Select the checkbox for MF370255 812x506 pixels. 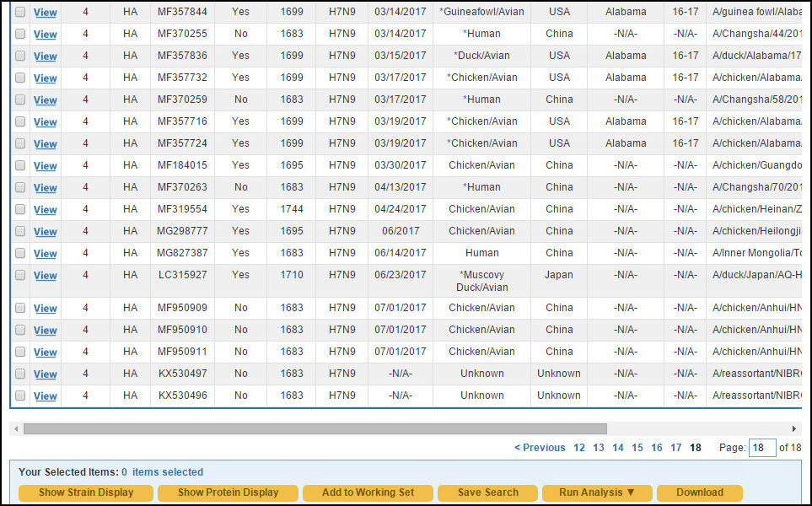click(20, 34)
